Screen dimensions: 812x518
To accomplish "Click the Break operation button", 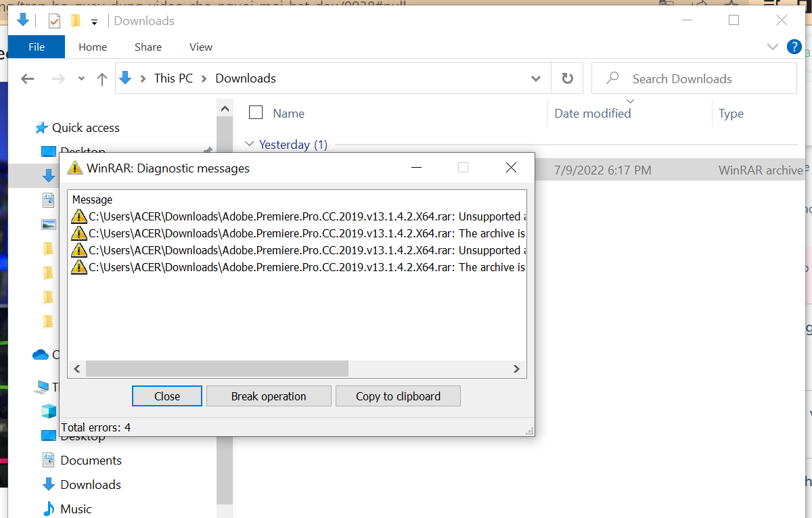I will click(x=269, y=396).
